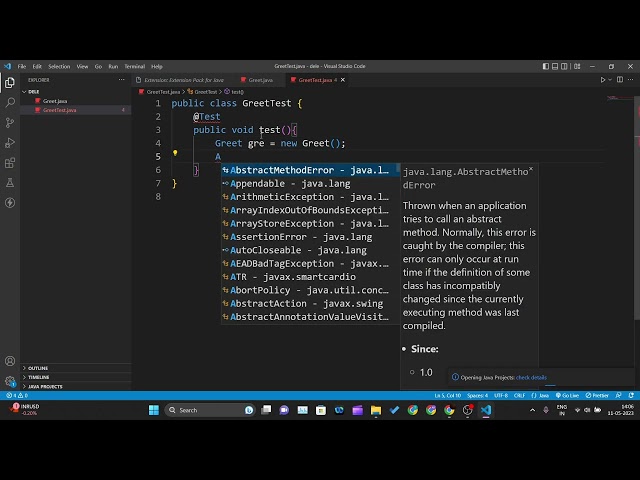
Task: Click the Windows taskbar Search box
Action: point(209,410)
